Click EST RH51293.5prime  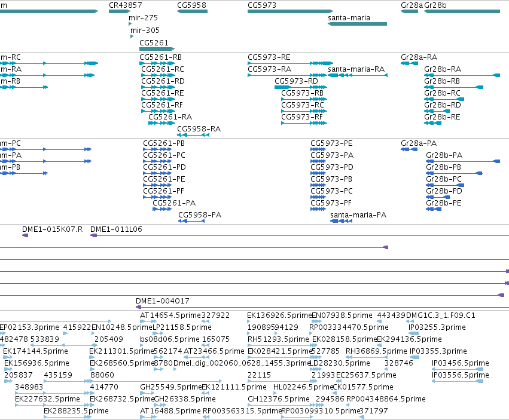[278, 339]
